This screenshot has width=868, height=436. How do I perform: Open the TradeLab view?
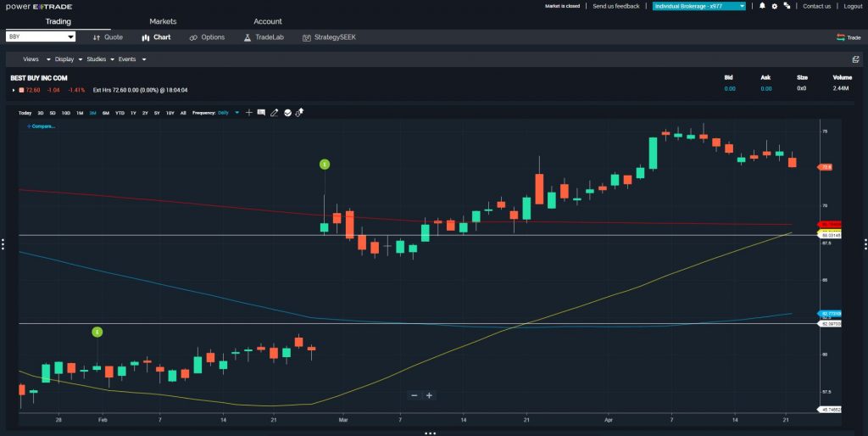point(264,37)
